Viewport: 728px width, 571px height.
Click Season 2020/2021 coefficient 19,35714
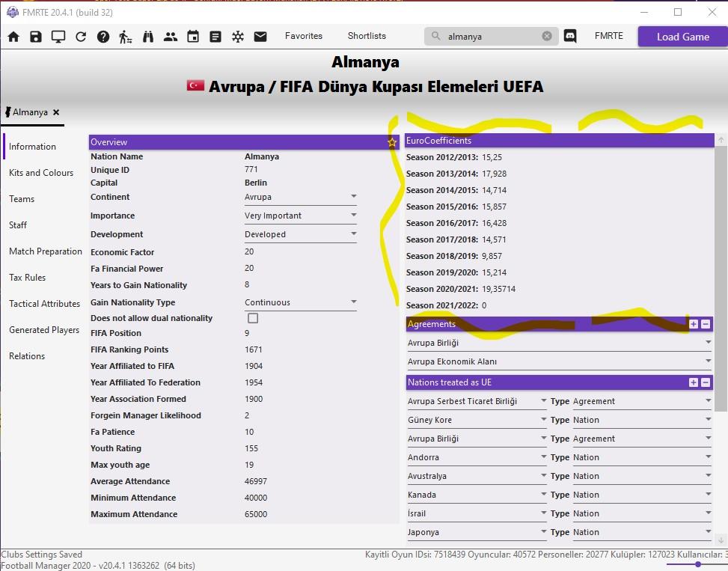coord(498,289)
